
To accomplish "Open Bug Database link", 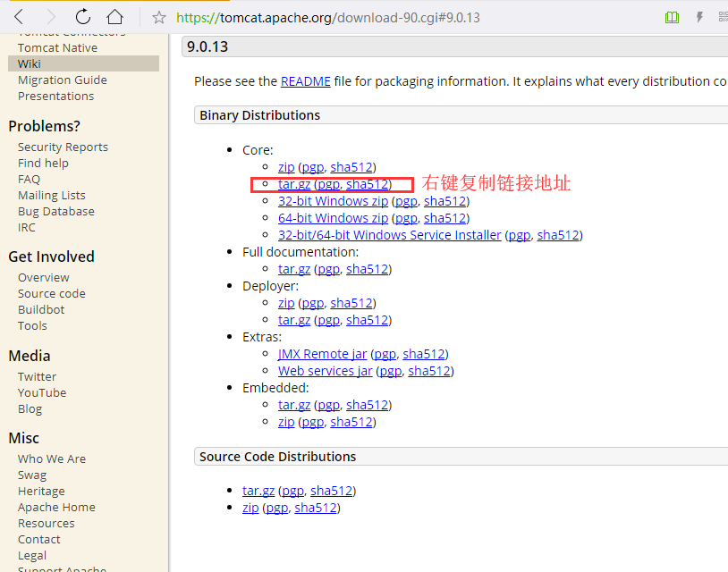I will 56,212.
